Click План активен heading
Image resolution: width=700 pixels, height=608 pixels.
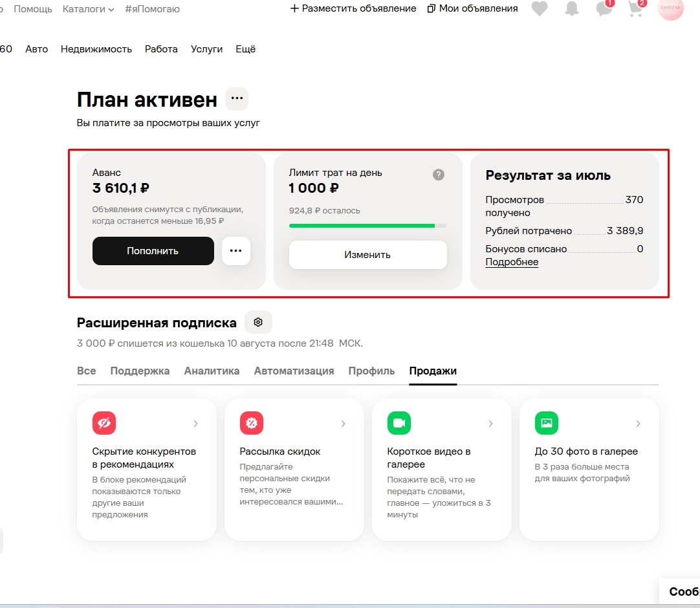pos(147,100)
